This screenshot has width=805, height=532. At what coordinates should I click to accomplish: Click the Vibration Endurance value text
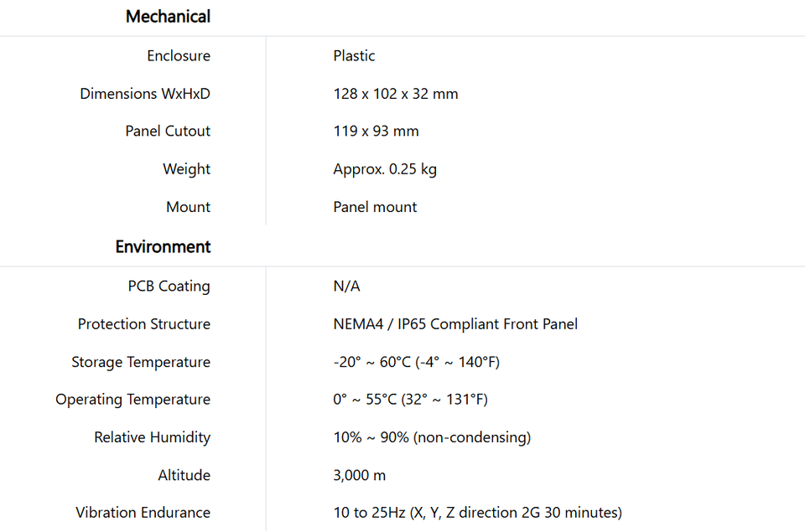pyautogui.click(x=477, y=513)
